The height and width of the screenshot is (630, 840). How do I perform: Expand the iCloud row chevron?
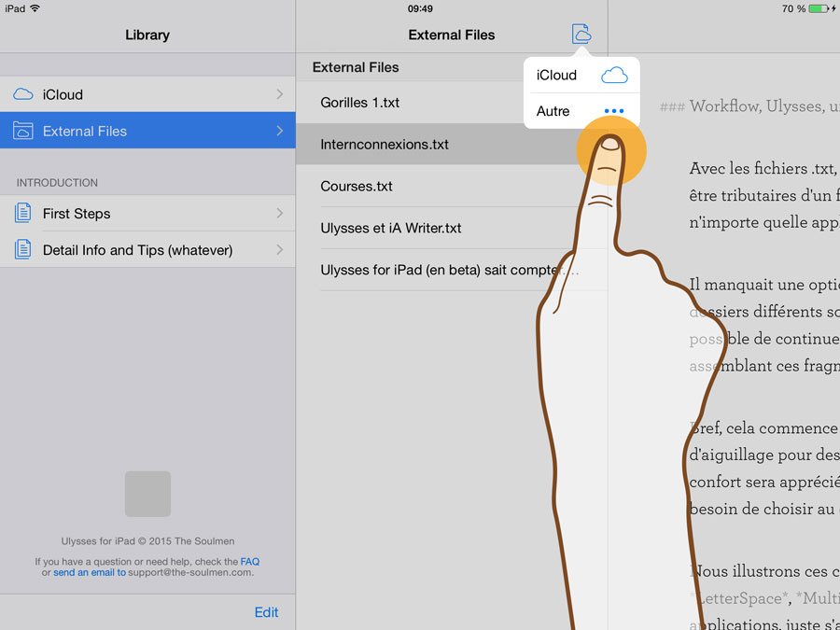point(280,94)
